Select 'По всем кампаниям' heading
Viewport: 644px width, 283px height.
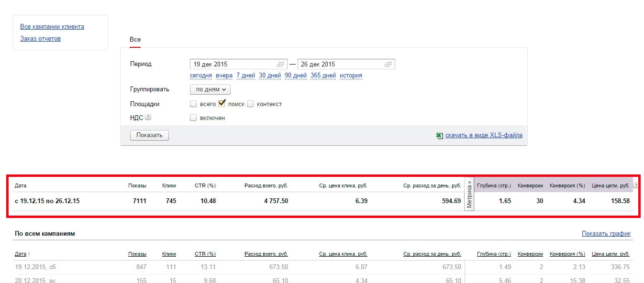44,234
